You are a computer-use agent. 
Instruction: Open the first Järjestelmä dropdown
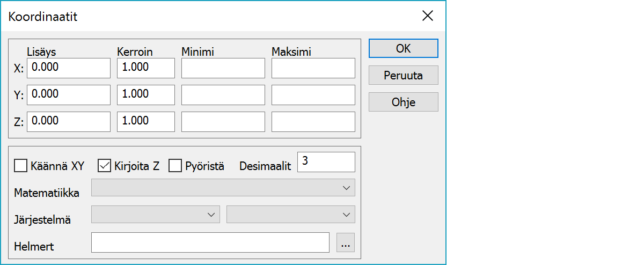coord(156,215)
